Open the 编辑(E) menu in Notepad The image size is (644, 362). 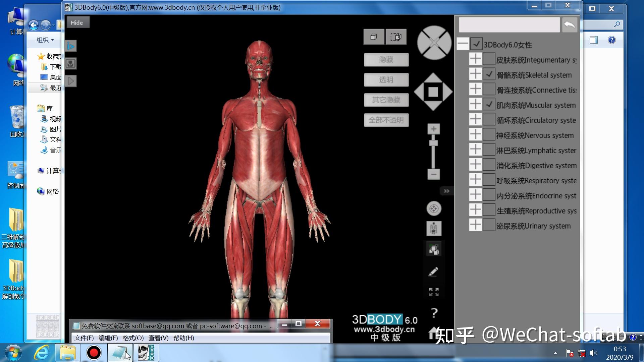[x=108, y=338]
